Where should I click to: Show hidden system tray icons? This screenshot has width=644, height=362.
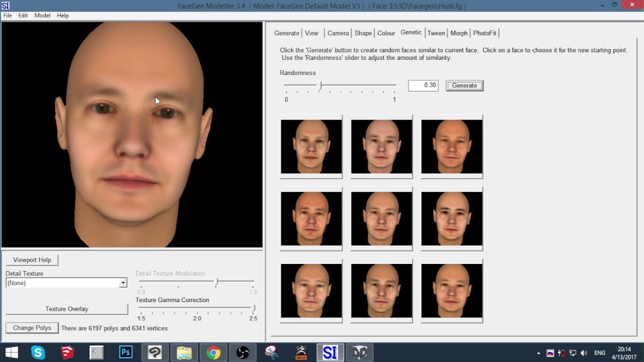(x=538, y=353)
